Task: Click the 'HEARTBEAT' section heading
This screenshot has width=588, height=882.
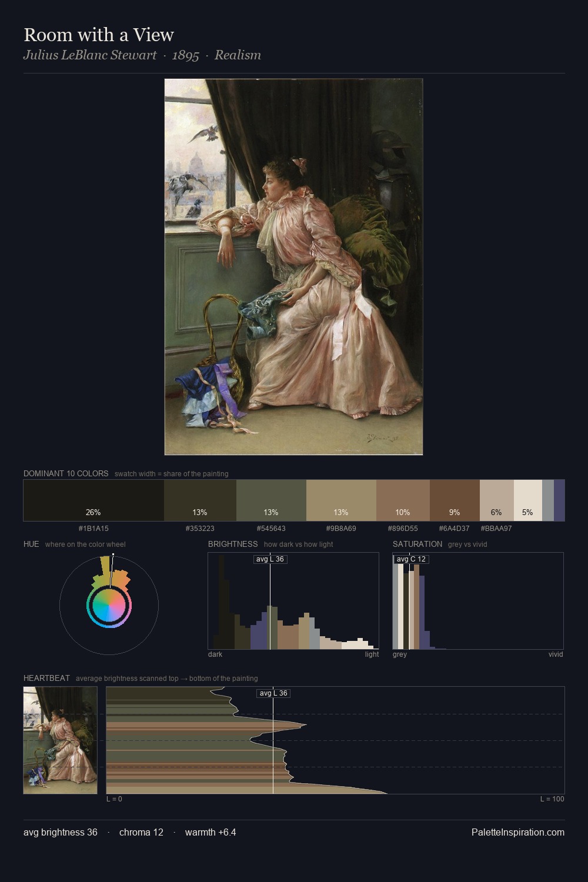Action: [x=46, y=678]
